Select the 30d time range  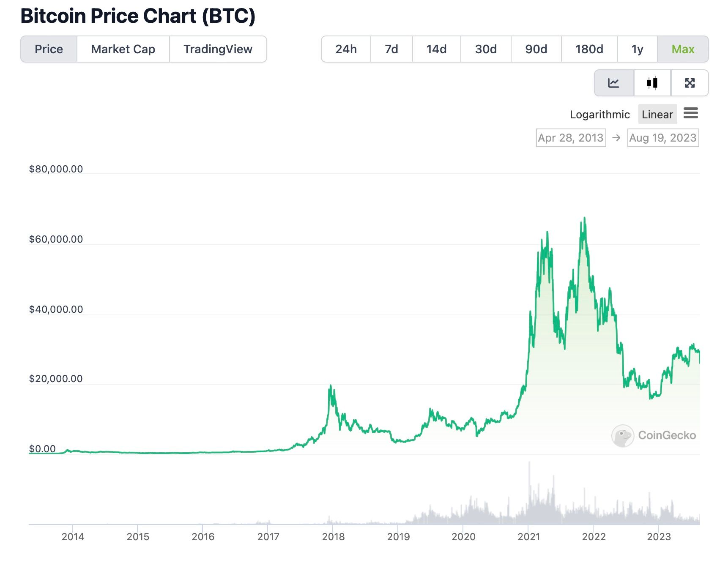coord(486,49)
